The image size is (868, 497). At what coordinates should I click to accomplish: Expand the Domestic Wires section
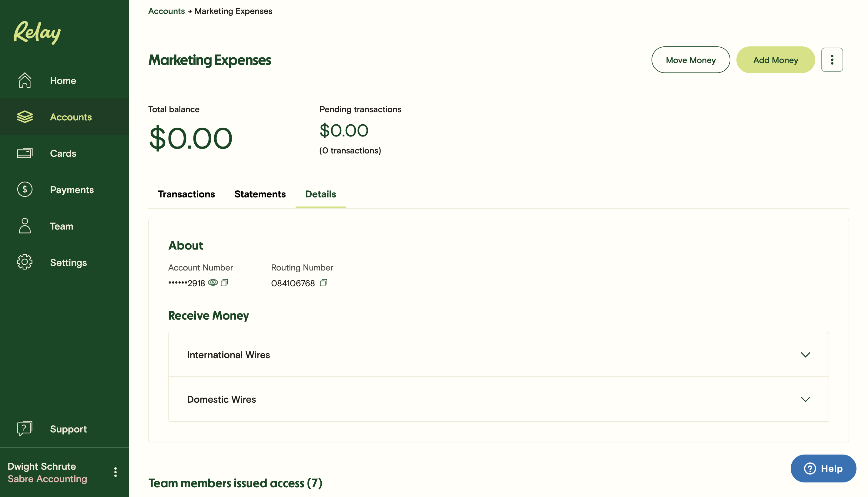(805, 399)
